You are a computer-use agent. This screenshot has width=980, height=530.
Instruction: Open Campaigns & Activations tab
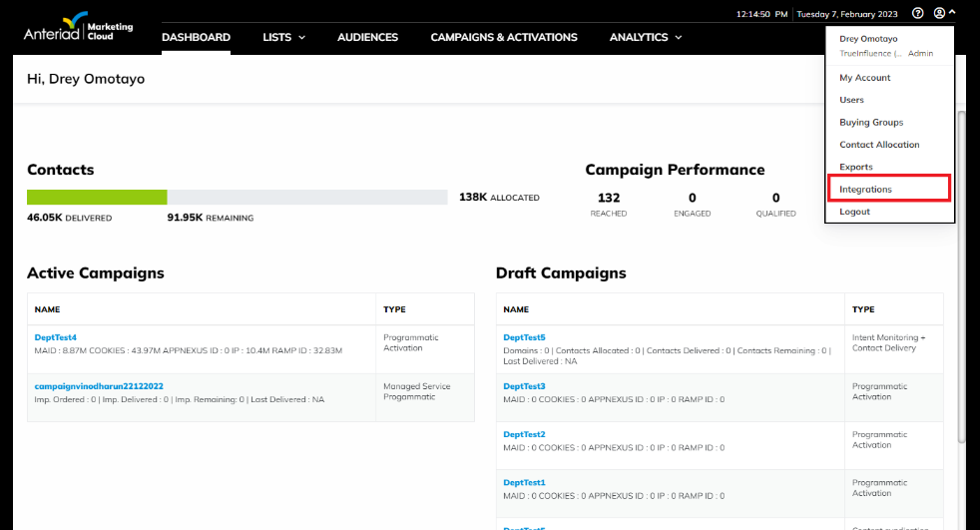pos(504,38)
